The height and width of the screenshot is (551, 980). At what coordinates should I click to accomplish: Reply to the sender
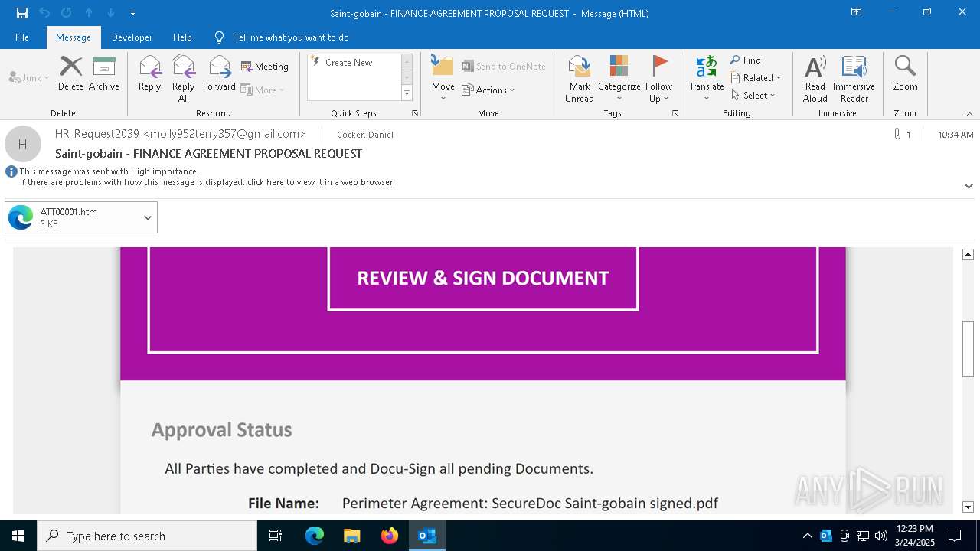(x=150, y=73)
